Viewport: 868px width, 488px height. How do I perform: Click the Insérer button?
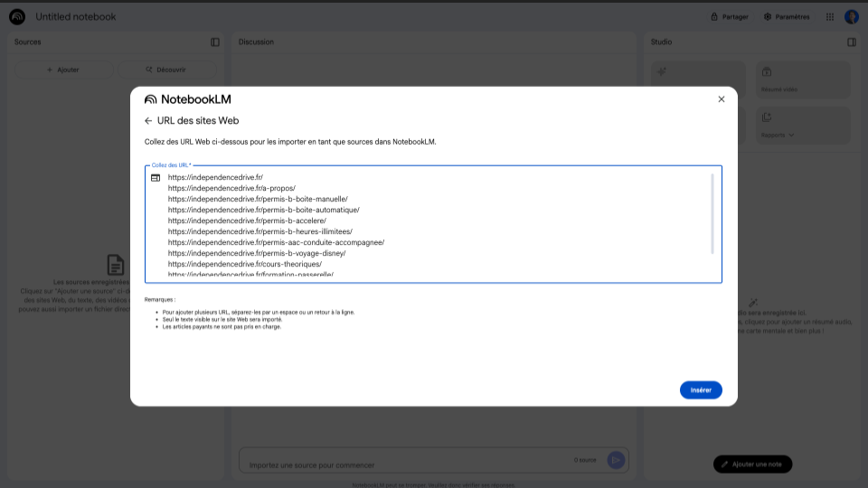click(700, 390)
